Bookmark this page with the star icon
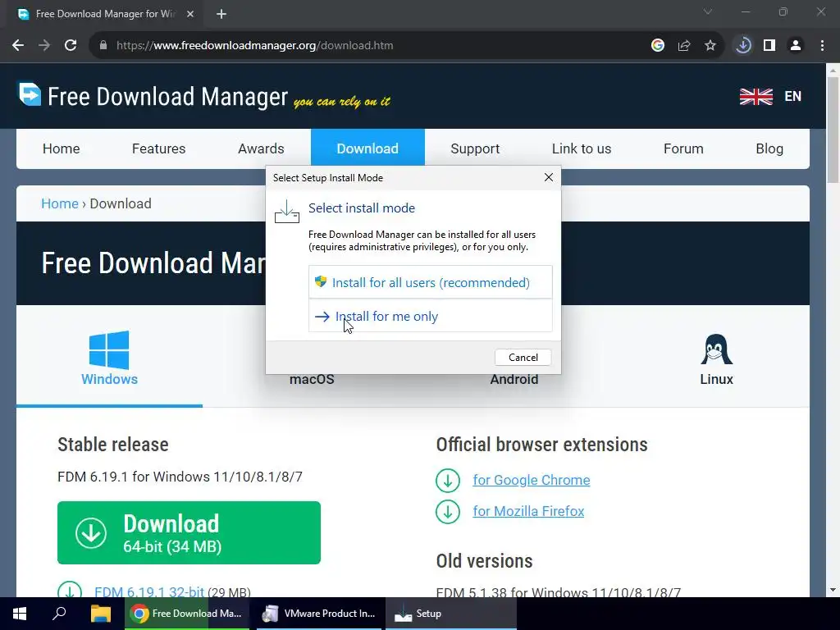This screenshot has width=840, height=630. click(710, 46)
